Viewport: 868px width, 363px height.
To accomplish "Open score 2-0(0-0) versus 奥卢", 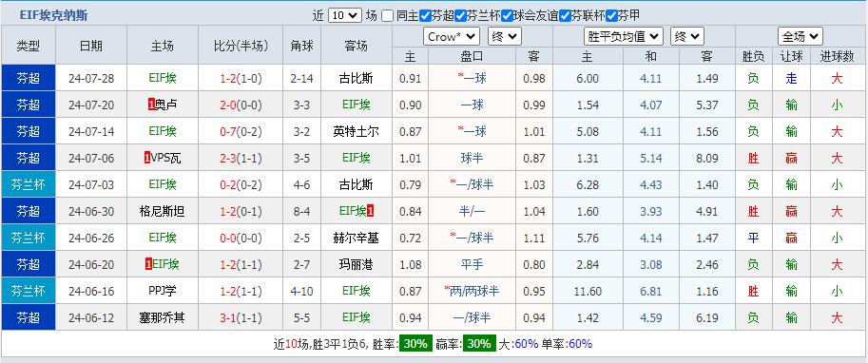I will [241, 105].
